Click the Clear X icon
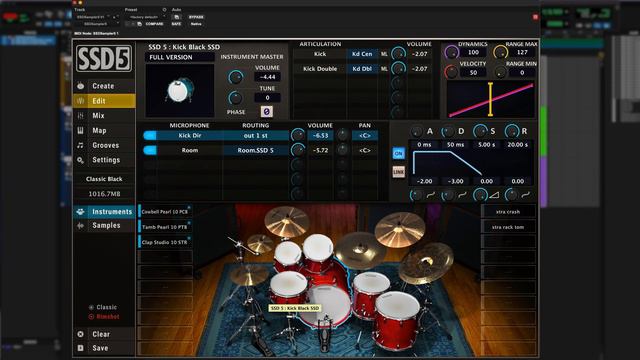The height and width of the screenshot is (360, 640). pyautogui.click(x=81, y=334)
